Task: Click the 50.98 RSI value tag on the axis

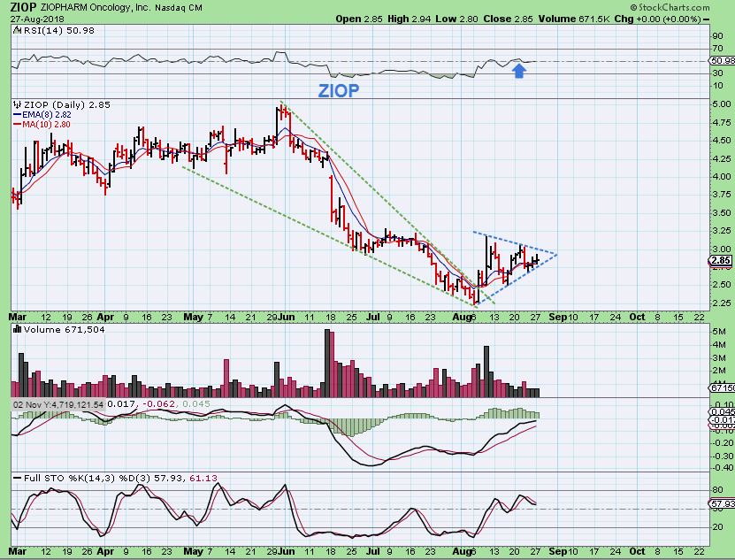Action: 722,61
